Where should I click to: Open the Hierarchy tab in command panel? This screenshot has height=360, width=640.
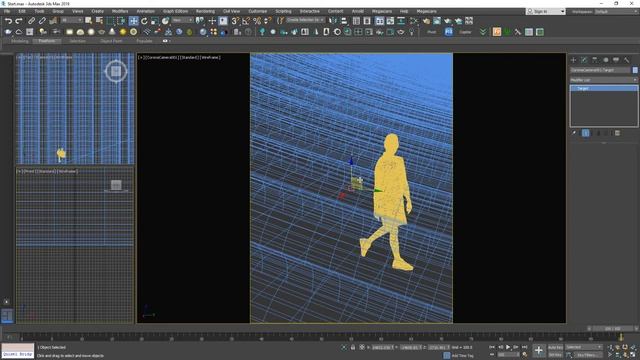[595, 60]
